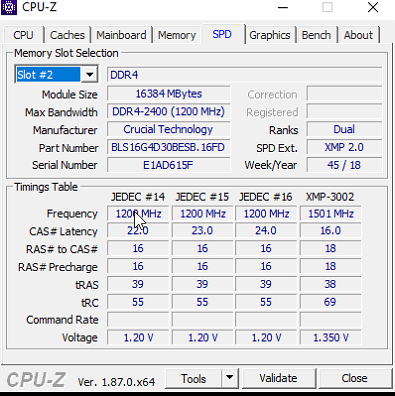Viewport: 395px width, 396px height.
Task: Click the XMP RAS# to CAS# 18 cell
Action: point(331,248)
